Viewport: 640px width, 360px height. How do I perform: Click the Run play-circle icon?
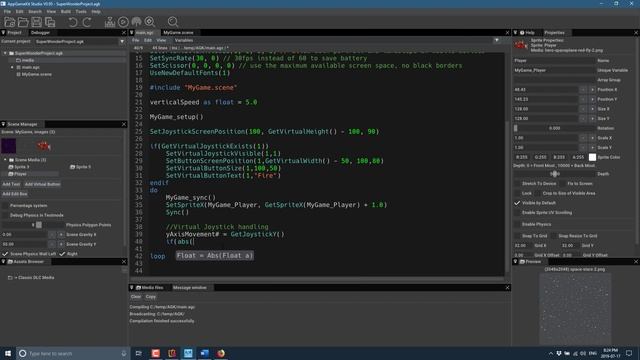click(123, 22)
